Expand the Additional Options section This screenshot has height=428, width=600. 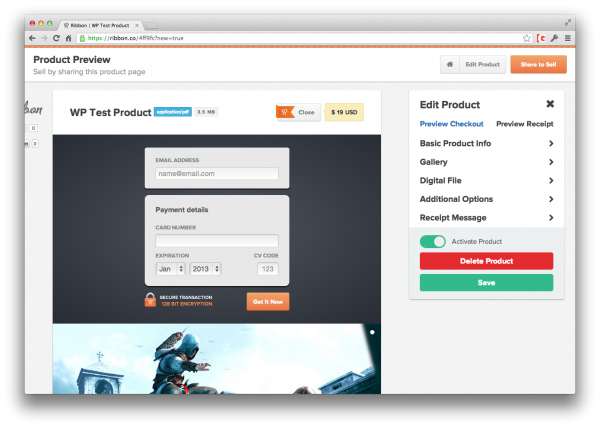486,199
